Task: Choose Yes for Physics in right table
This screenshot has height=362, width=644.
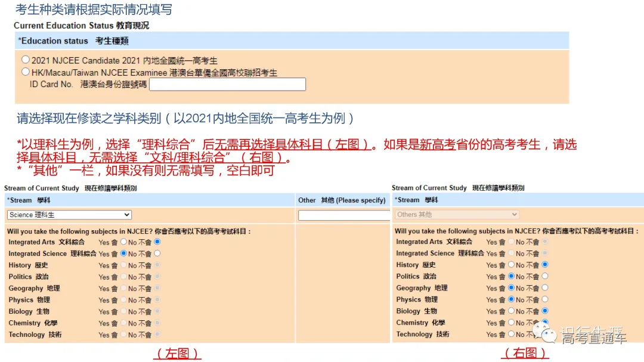Action: 511,299
